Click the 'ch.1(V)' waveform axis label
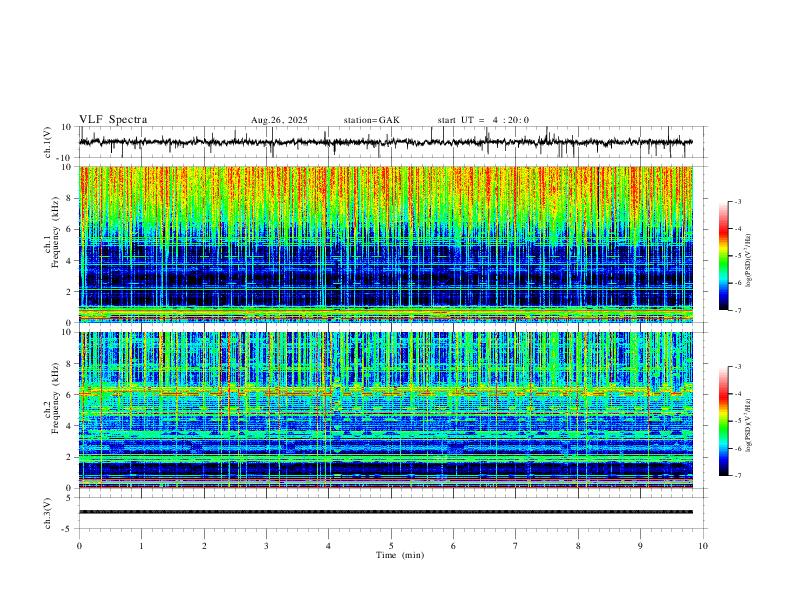The width and height of the screenshot is (792, 612). [48, 142]
